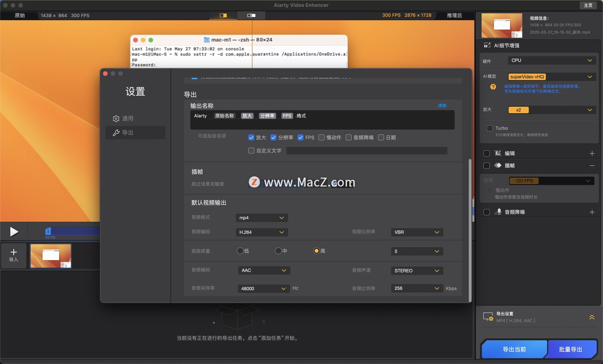Click the video info preview thumbnail

tap(502, 25)
